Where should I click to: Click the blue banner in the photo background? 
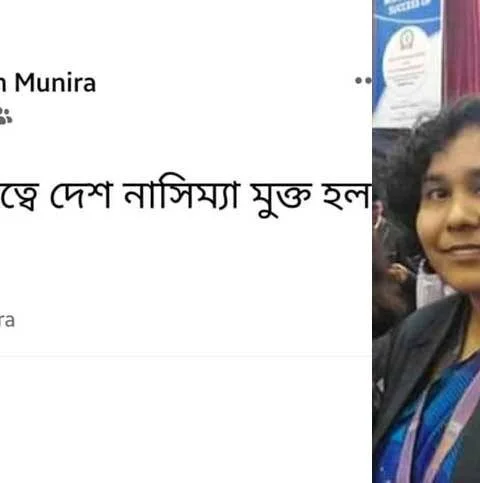click(408, 58)
